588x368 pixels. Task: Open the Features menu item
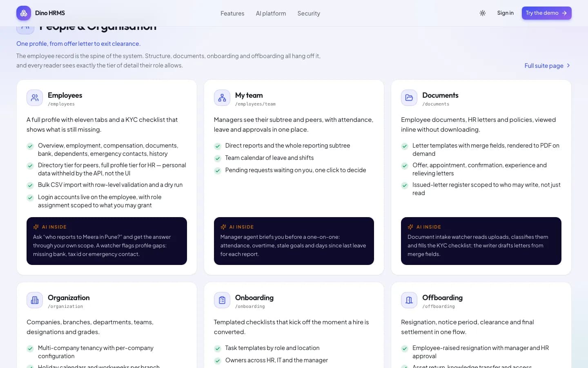(x=232, y=13)
